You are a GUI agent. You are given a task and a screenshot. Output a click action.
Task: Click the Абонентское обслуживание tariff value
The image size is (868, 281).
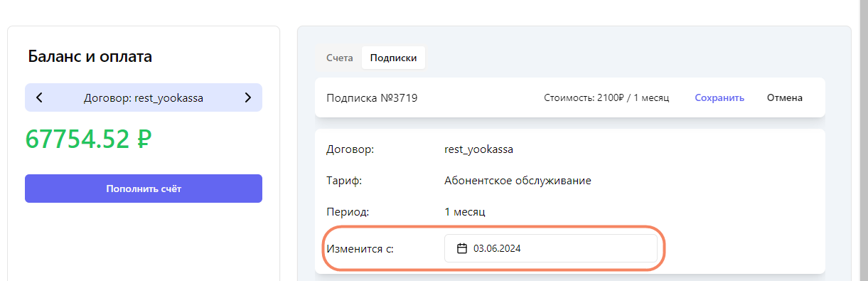518,181
